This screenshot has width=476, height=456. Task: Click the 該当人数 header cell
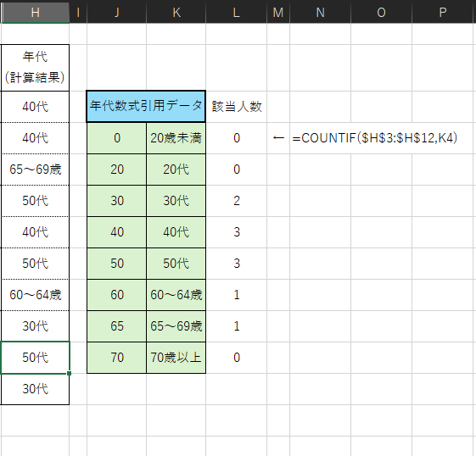coord(237,107)
